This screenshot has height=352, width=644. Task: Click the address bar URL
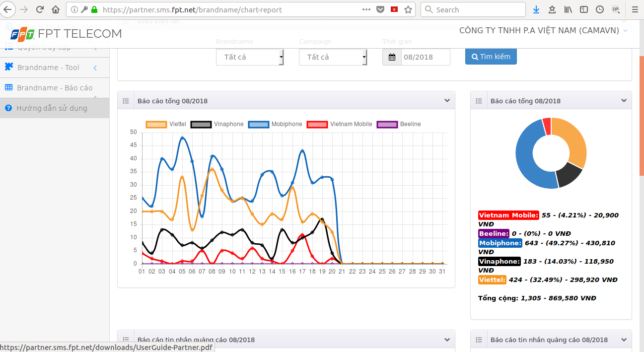click(192, 9)
